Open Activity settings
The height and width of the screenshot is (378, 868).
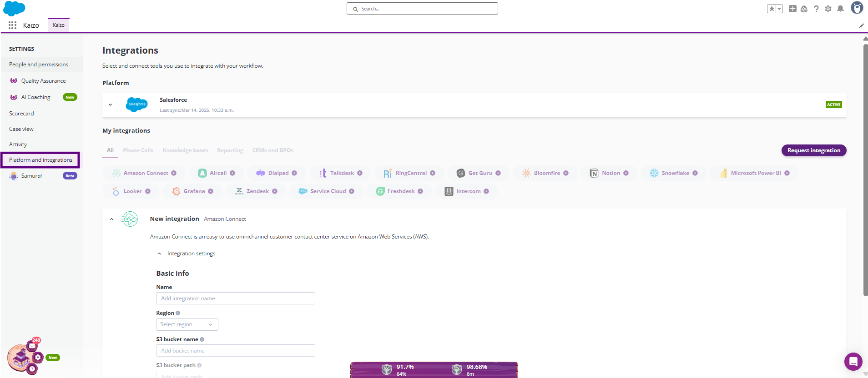42,144
